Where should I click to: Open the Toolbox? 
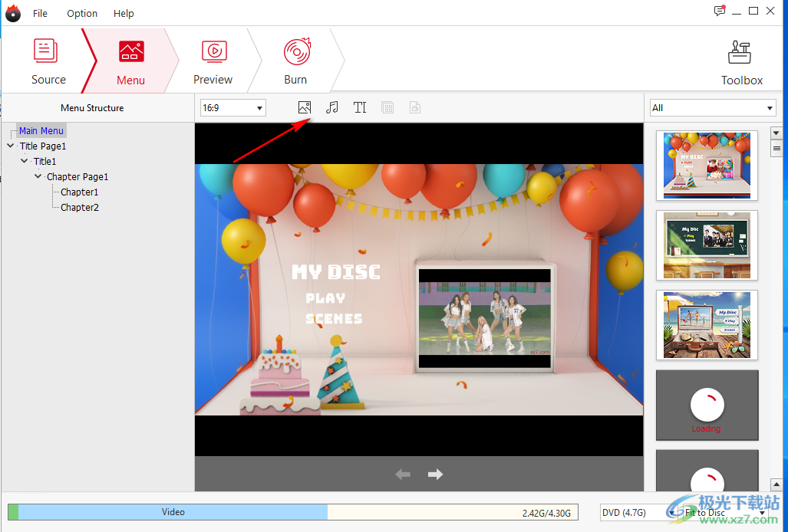click(741, 63)
